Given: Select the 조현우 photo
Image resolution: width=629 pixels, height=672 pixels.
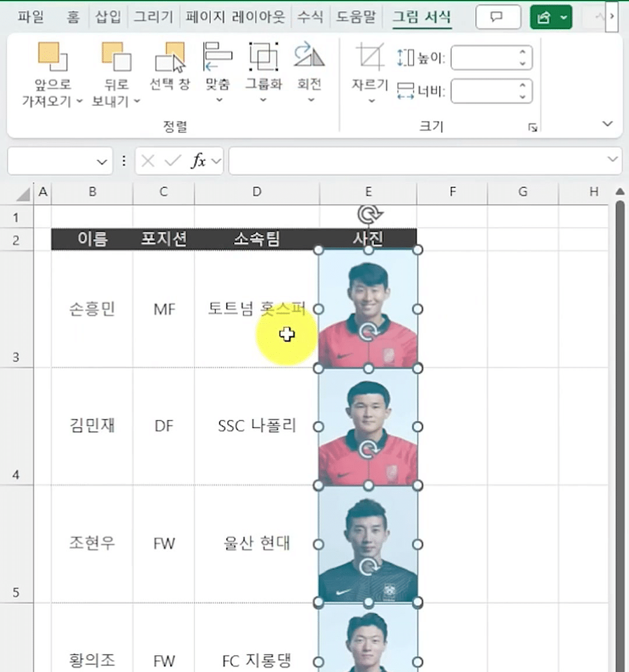Looking at the screenshot, I should 368,544.
